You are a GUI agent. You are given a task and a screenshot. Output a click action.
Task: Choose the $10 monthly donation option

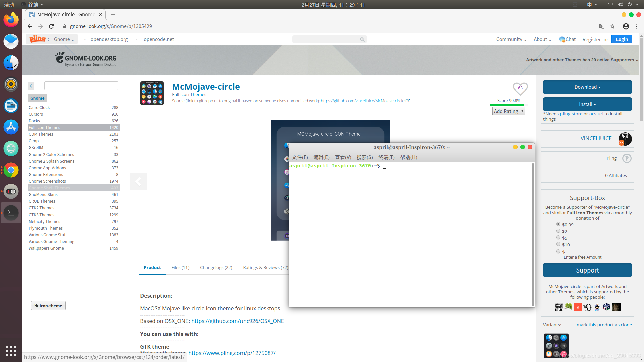(558, 244)
